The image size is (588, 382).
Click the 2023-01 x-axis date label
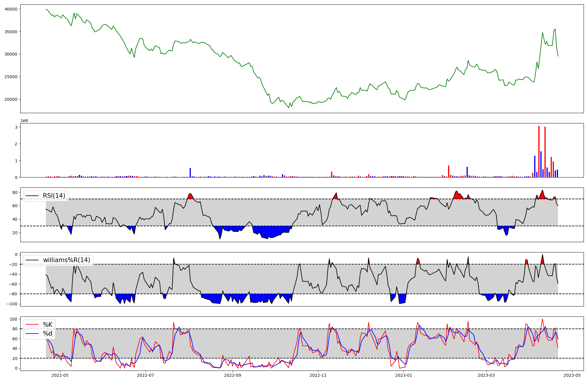pos(404,375)
